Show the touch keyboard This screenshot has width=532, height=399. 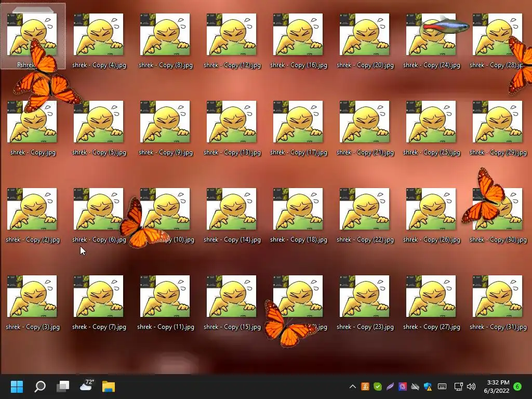442,387
